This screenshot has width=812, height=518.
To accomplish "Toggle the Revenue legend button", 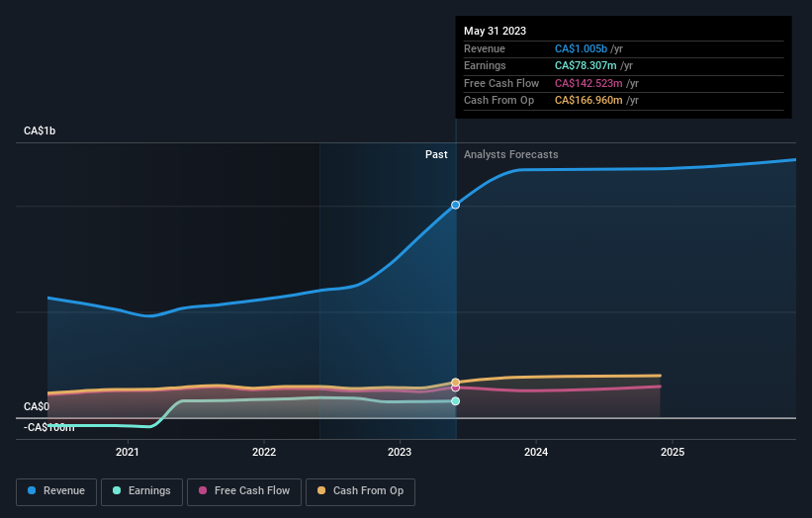I will point(56,491).
